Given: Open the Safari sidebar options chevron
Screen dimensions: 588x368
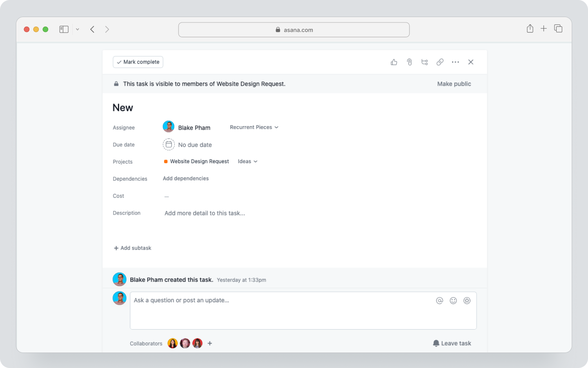Looking at the screenshot, I should click(78, 29).
